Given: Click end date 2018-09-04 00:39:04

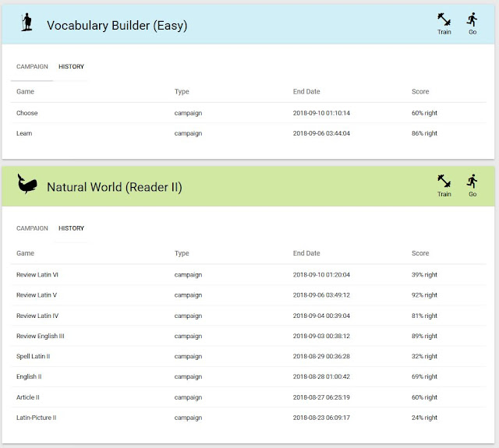Looking at the screenshot, I should pyautogui.click(x=321, y=316).
